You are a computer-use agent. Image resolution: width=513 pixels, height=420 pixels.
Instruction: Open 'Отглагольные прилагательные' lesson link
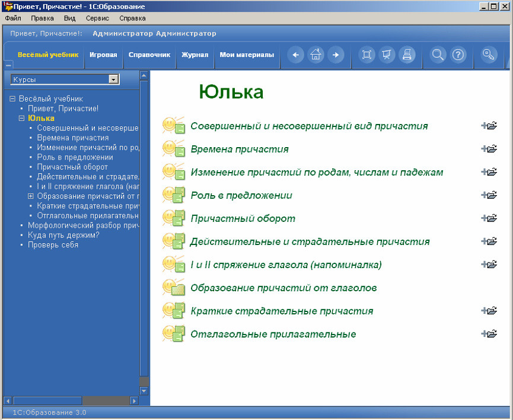[x=273, y=334]
